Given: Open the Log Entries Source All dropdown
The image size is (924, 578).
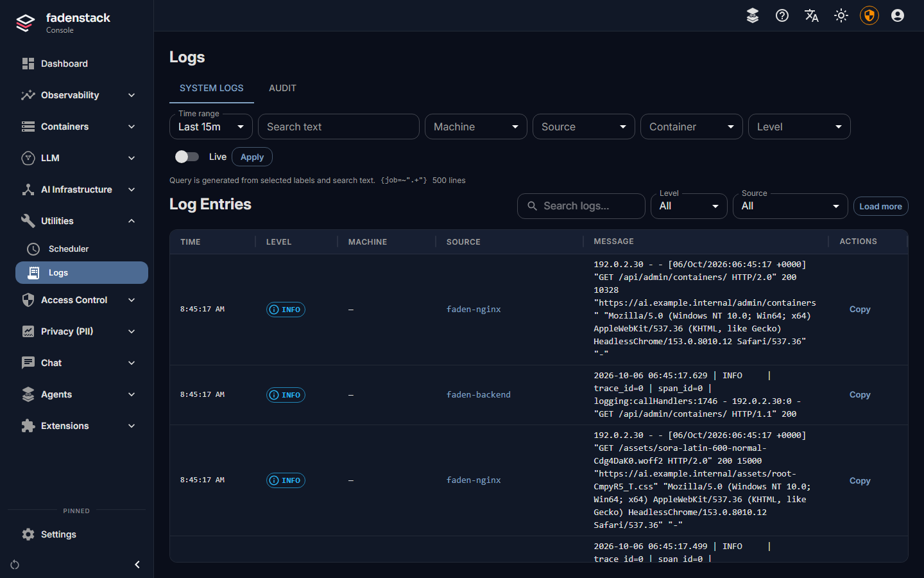Looking at the screenshot, I should point(791,206).
